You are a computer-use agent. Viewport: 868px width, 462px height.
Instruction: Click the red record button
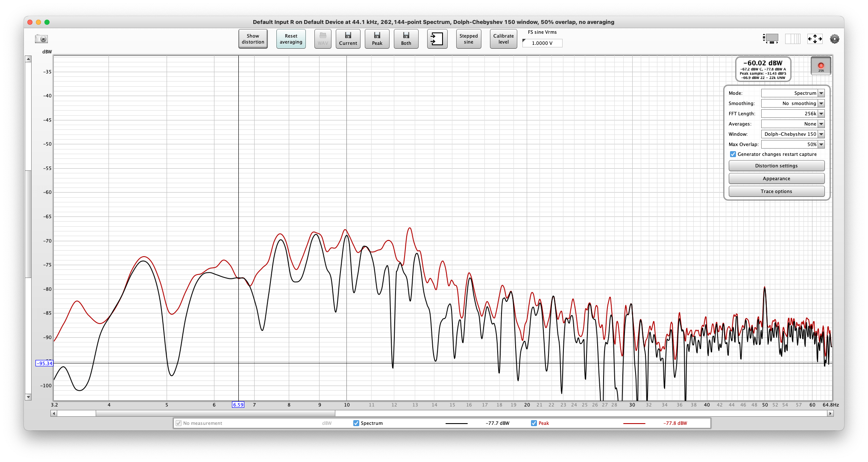pos(821,66)
